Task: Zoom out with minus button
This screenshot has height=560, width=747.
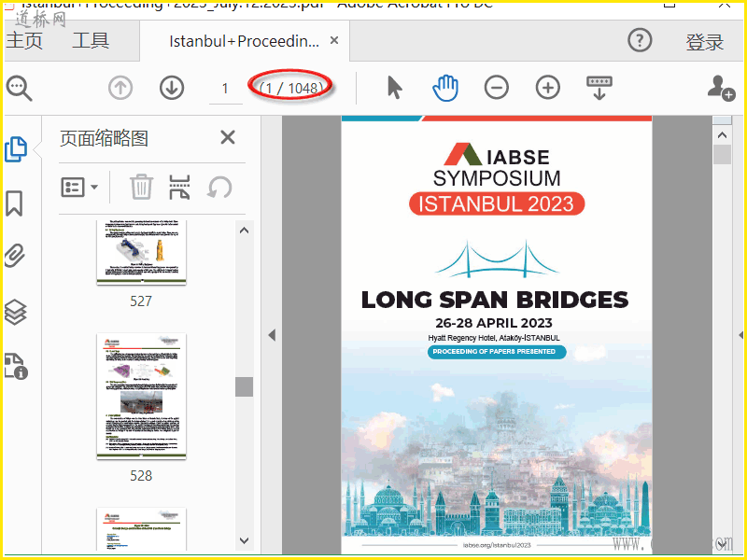Action: pyautogui.click(x=497, y=88)
